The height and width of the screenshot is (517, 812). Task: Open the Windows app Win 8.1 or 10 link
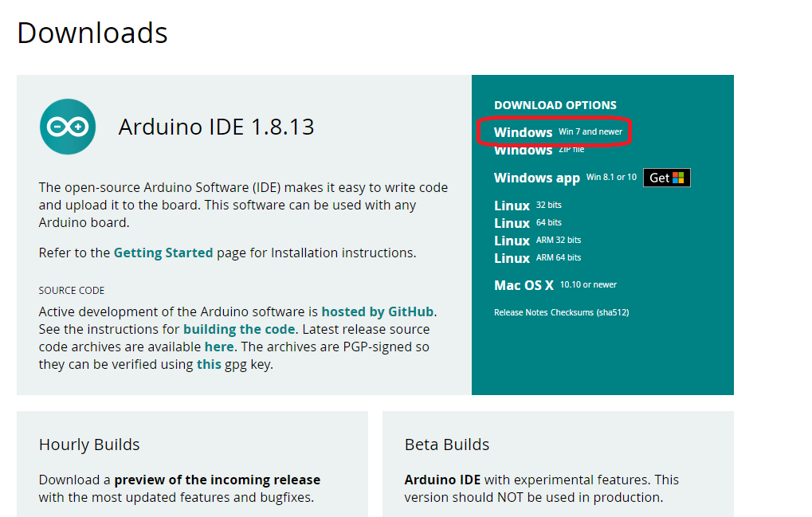point(565,178)
